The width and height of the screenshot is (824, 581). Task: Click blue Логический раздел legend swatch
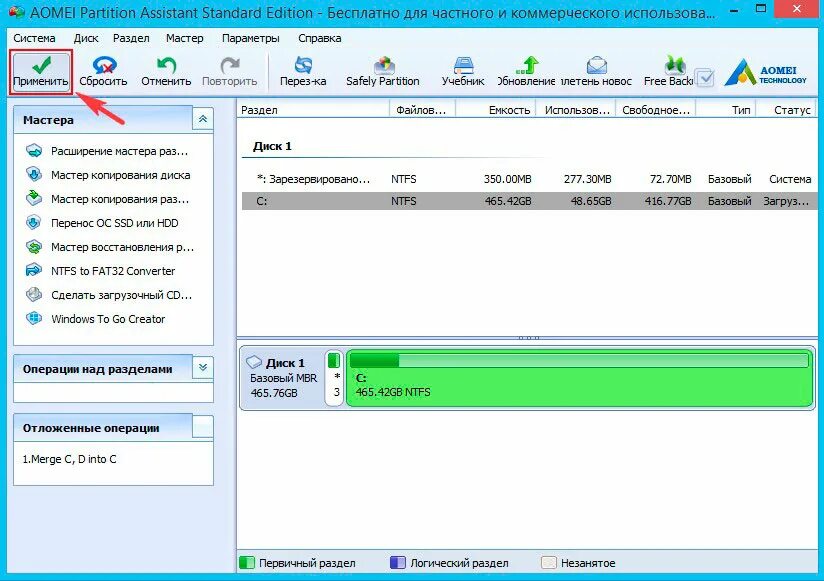pyautogui.click(x=398, y=563)
